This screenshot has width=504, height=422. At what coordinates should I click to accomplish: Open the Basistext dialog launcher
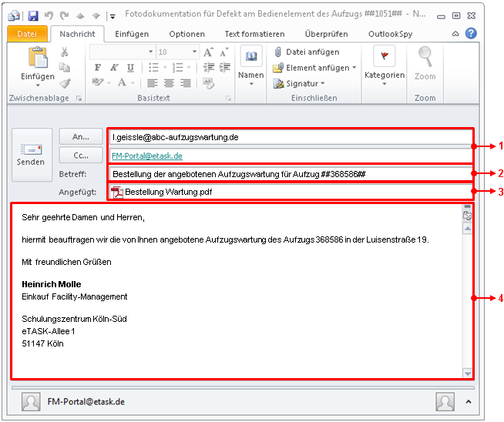229,99
